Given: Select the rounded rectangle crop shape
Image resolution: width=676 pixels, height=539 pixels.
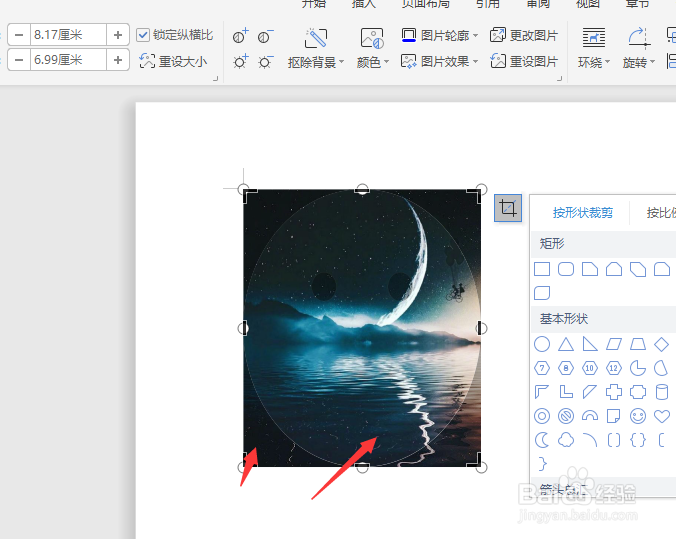Looking at the screenshot, I should point(566,269).
